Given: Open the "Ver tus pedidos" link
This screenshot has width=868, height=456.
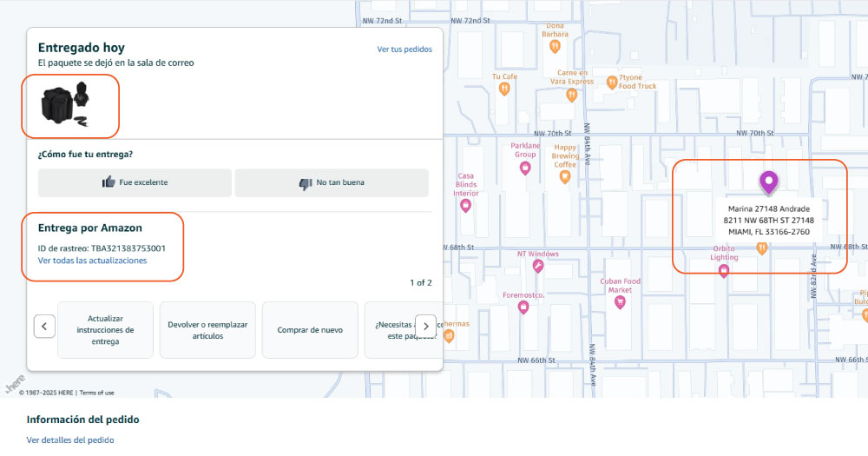Looking at the screenshot, I should (404, 50).
